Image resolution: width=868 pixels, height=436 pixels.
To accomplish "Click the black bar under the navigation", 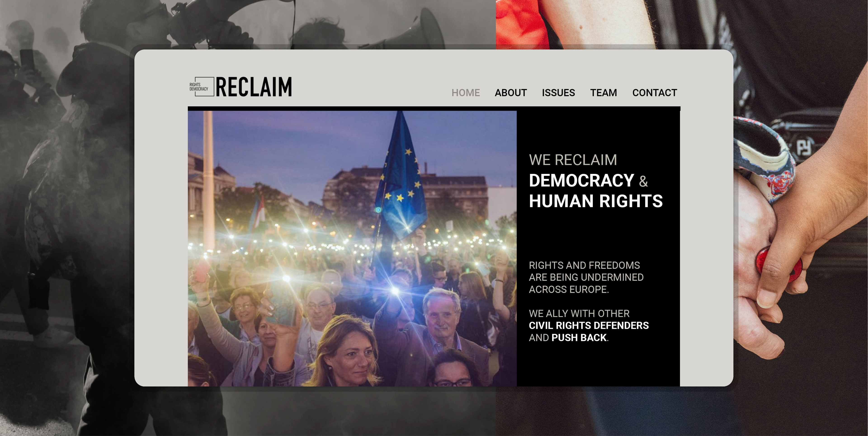I will [434, 108].
